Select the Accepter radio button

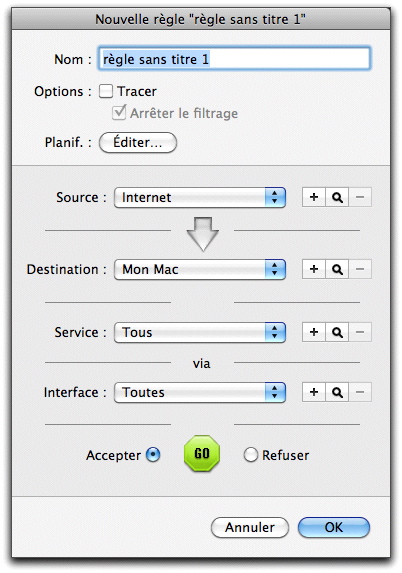point(153,455)
